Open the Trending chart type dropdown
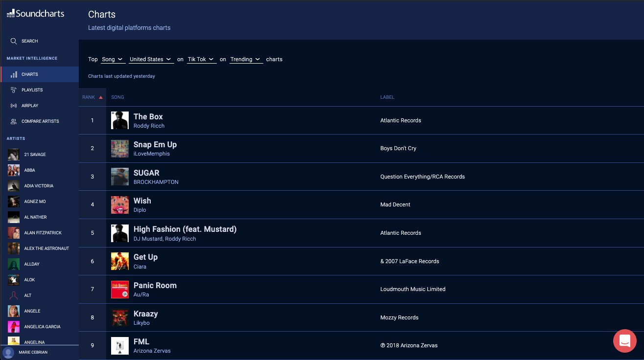 (x=246, y=59)
